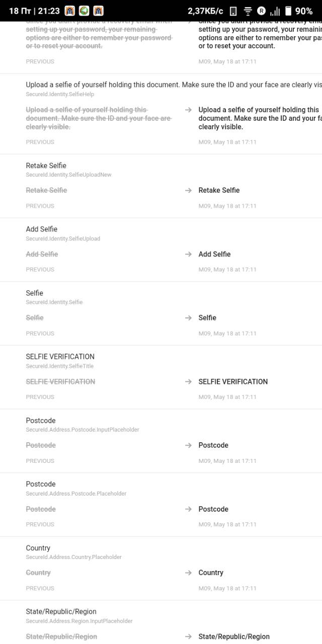The width and height of the screenshot is (322, 644).
Task: Tap the PREVIOUS label under Add Selfie
Action: coord(40,270)
